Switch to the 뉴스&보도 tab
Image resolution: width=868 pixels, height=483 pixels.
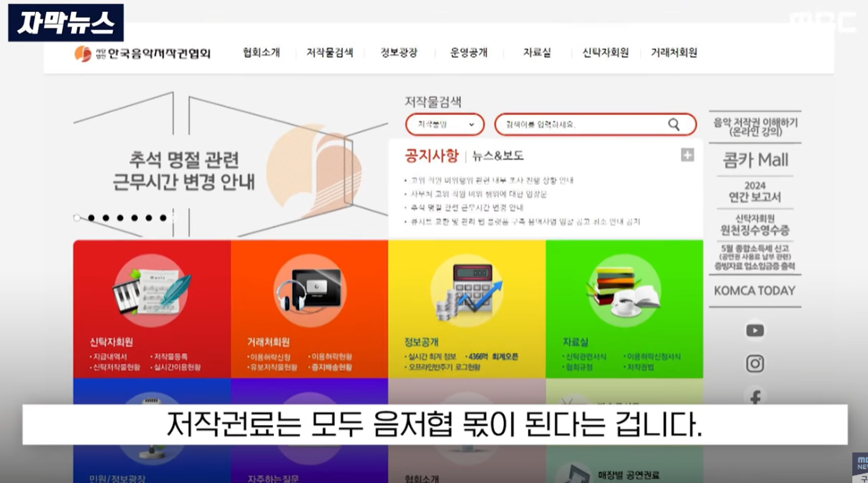click(x=498, y=156)
